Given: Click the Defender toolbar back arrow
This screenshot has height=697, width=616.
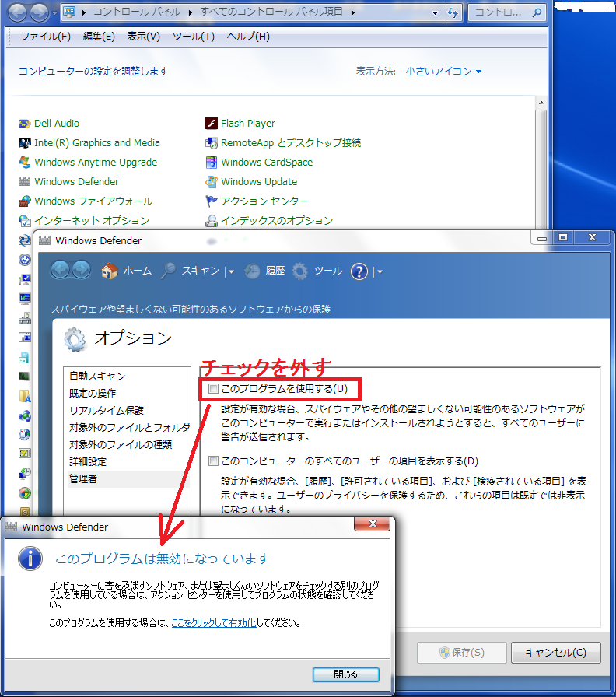Looking at the screenshot, I should pos(60,270).
